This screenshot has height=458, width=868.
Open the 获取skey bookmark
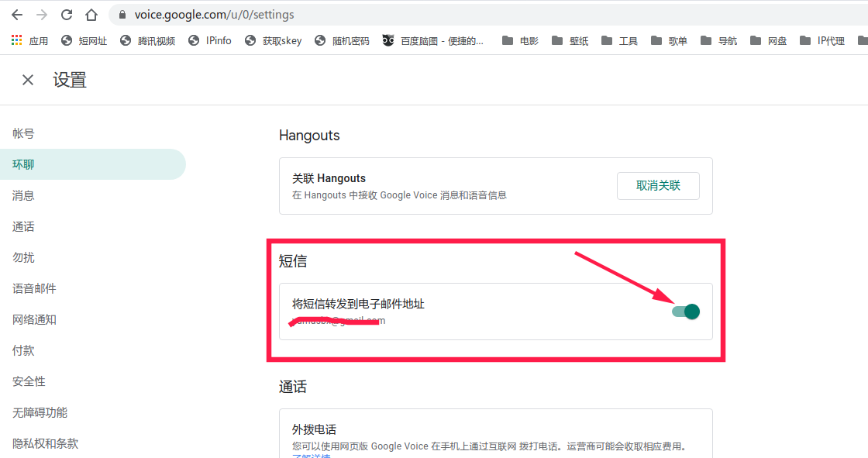click(x=274, y=40)
